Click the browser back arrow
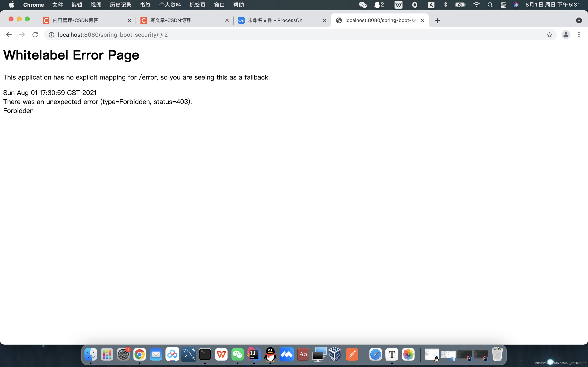The width and height of the screenshot is (588, 367). click(9, 35)
